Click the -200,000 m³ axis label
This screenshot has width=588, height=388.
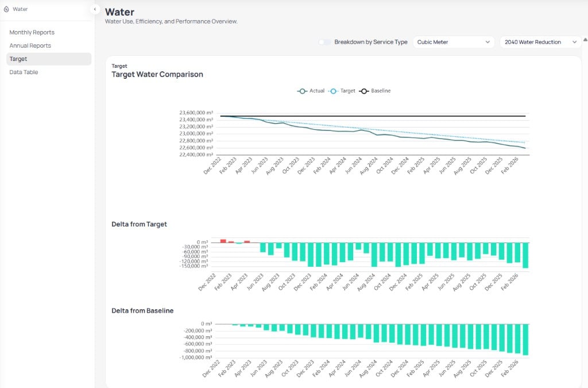point(198,331)
